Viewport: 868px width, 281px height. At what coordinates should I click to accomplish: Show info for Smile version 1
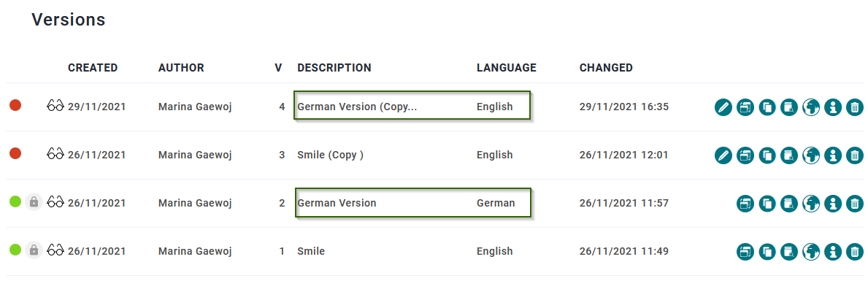[x=833, y=252]
